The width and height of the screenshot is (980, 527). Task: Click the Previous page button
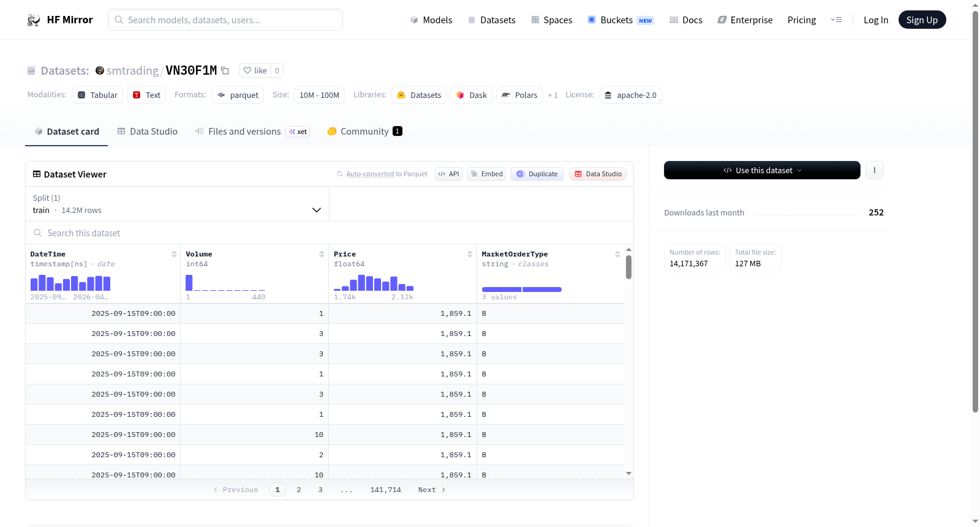coord(236,490)
